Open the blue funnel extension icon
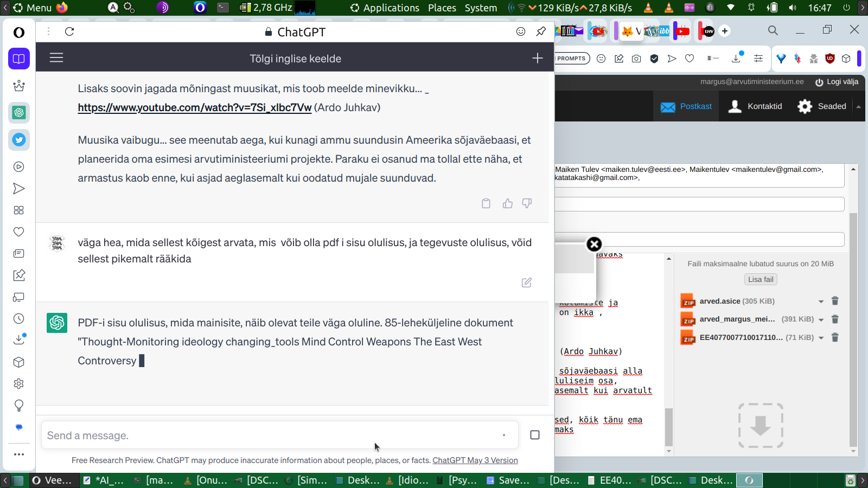The height and width of the screenshot is (488, 868). point(781,59)
